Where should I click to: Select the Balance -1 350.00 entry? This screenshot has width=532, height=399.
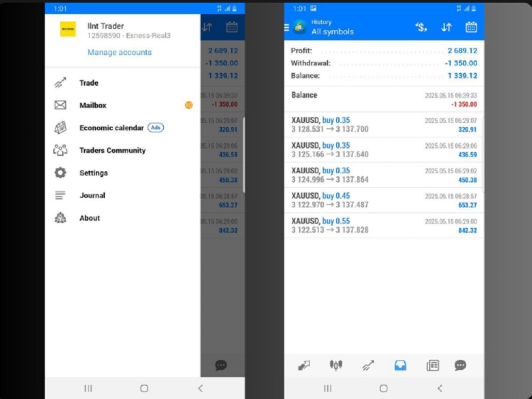pyautogui.click(x=384, y=99)
